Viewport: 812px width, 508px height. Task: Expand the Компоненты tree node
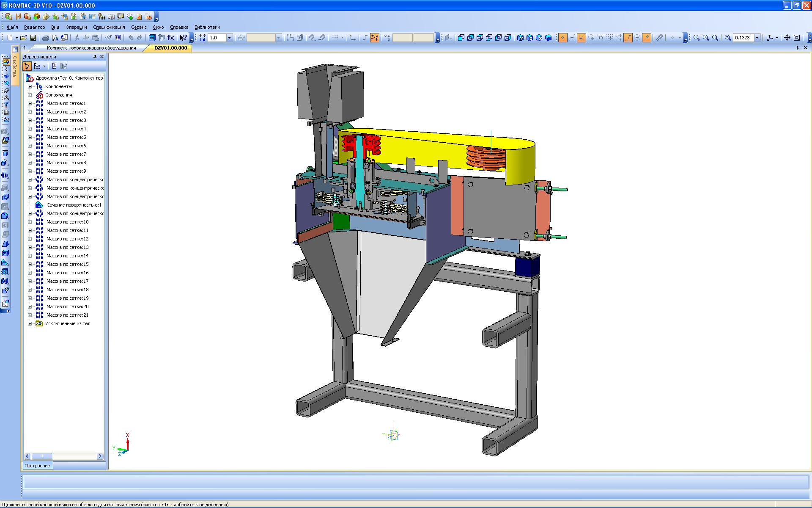[x=30, y=86]
